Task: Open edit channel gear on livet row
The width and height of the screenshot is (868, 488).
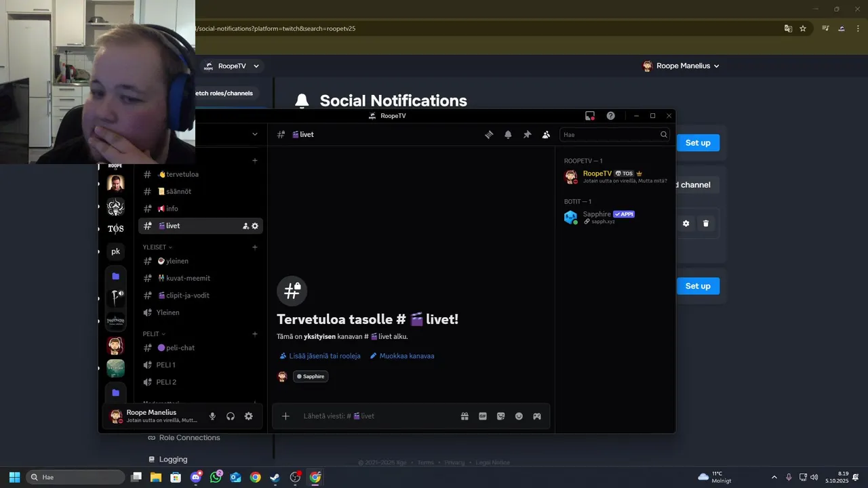Action: 255,226
